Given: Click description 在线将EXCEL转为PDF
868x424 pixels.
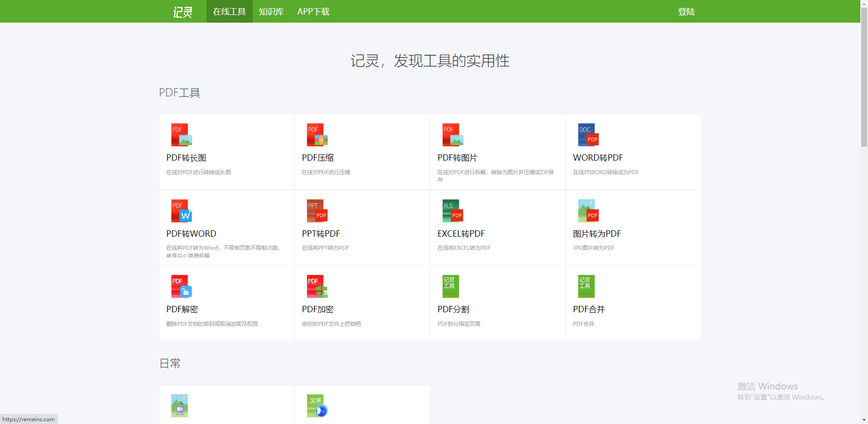Looking at the screenshot, I should [x=464, y=248].
